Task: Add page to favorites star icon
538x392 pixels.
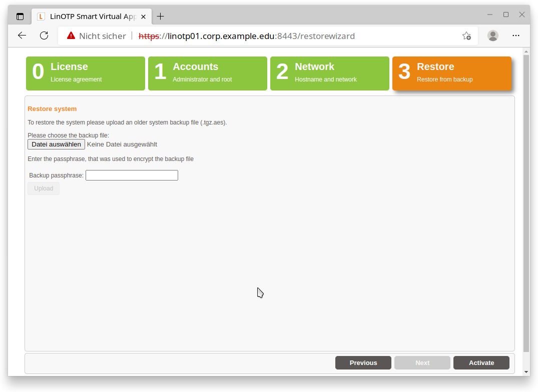Action: coord(466,36)
